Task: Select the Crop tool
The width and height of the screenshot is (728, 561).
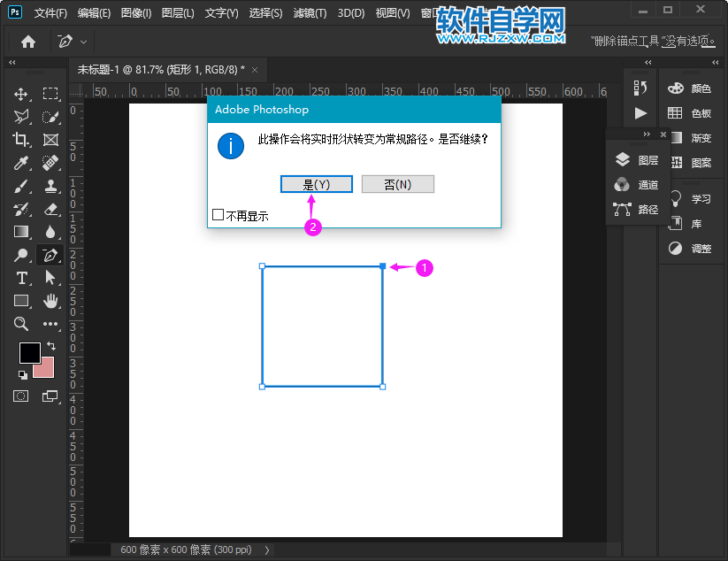Action: click(x=21, y=140)
